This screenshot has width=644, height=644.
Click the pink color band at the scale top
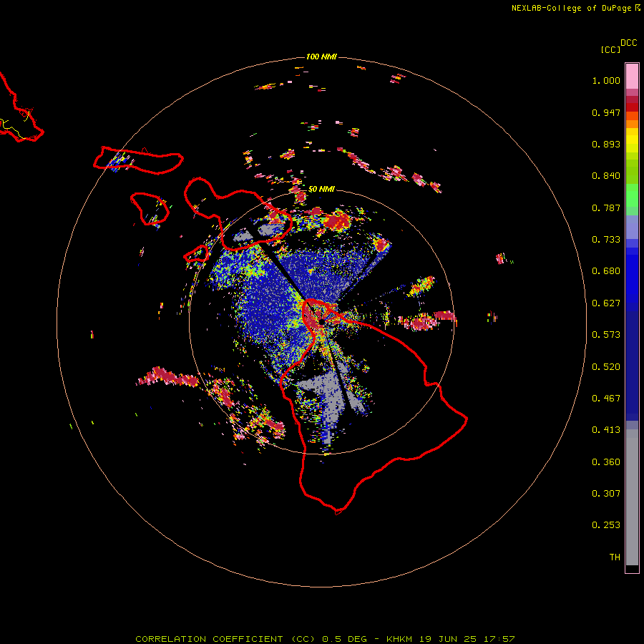point(632,77)
